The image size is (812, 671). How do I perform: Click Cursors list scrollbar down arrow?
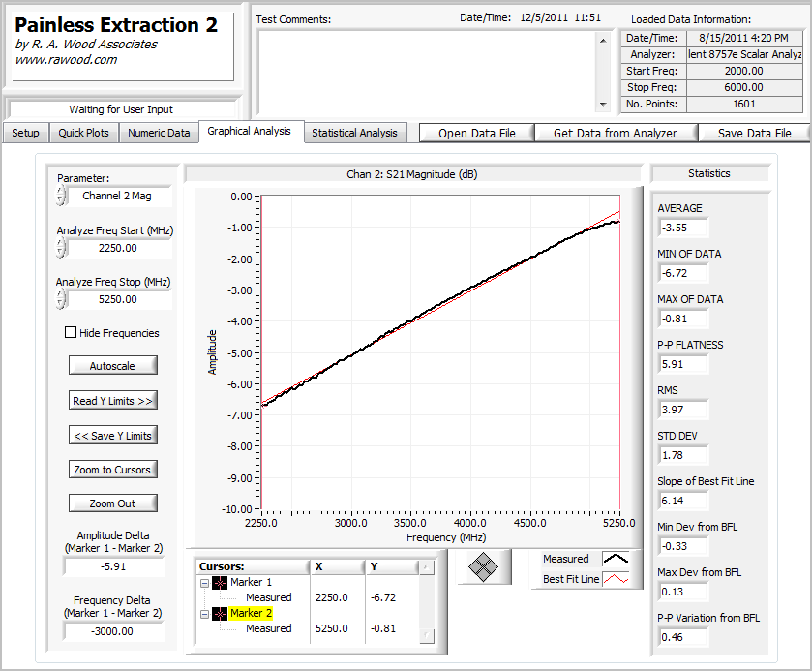coord(427,635)
